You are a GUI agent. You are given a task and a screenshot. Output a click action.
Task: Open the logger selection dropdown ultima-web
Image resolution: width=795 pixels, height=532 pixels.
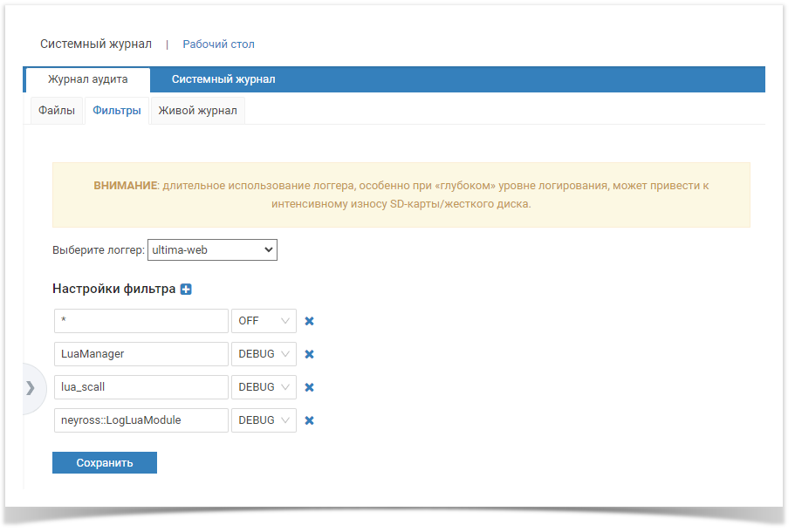coord(212,250)
